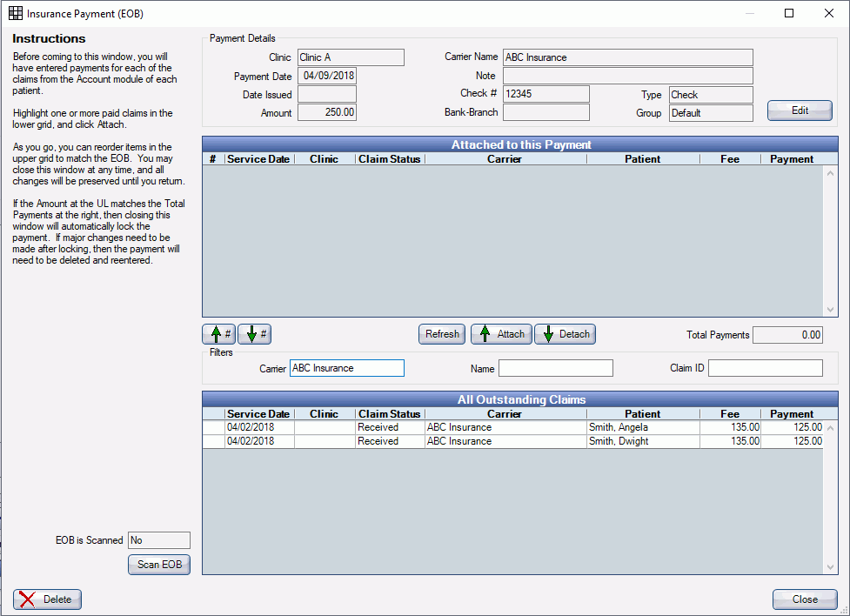Click the Name filter field

556,368
